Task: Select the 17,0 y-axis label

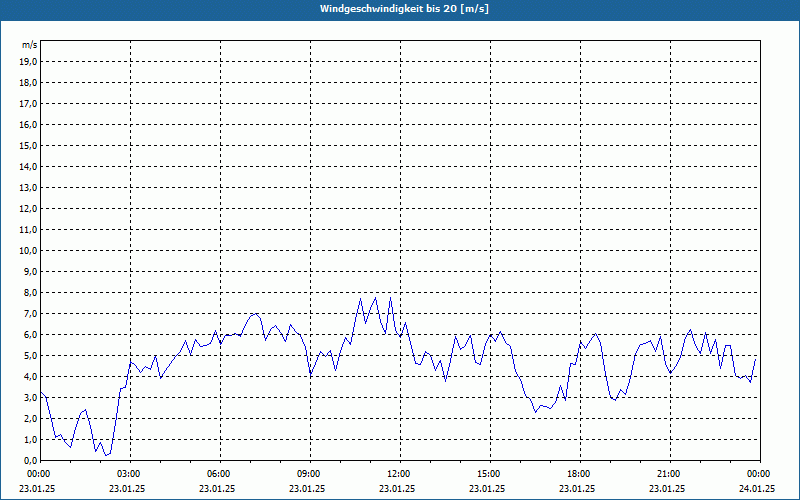Action: coord(28,104)
